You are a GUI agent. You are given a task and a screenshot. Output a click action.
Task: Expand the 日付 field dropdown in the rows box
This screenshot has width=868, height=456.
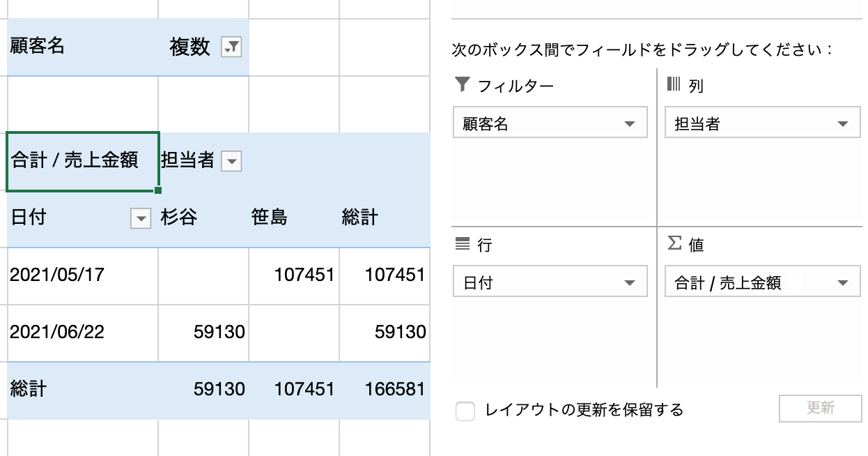[x=630, y=283]
